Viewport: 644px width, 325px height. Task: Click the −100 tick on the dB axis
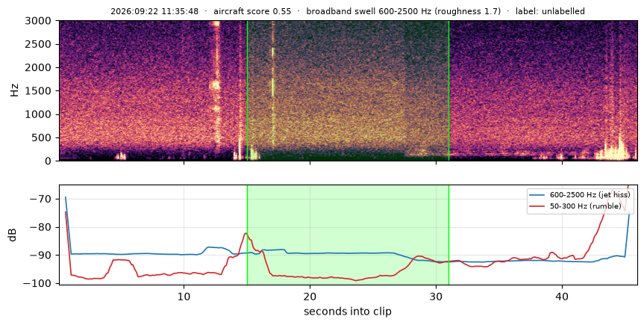pyautogui.click(x=39, y=283)
